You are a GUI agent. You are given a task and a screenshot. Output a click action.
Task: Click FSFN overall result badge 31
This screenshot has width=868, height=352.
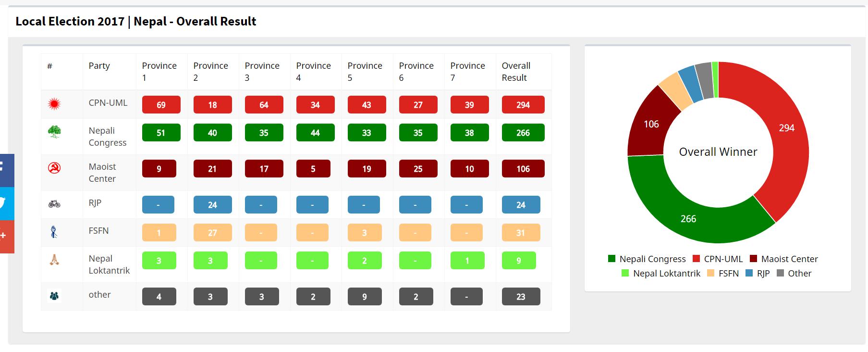pos(521,233)
